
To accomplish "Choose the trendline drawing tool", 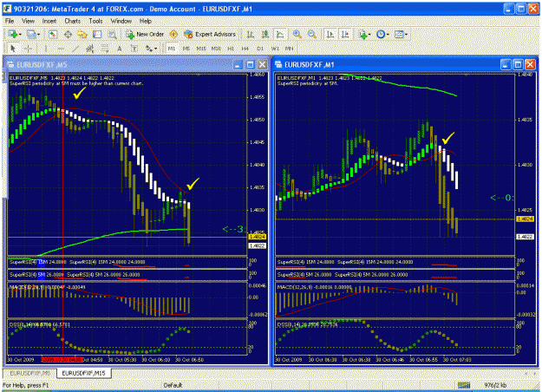I will 75,49.
